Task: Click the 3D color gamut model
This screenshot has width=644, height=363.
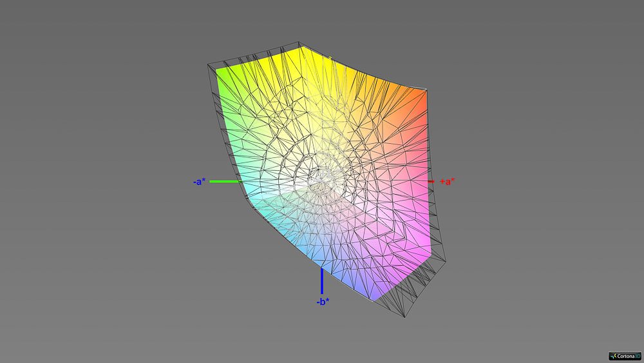Action: pos(327,179)
